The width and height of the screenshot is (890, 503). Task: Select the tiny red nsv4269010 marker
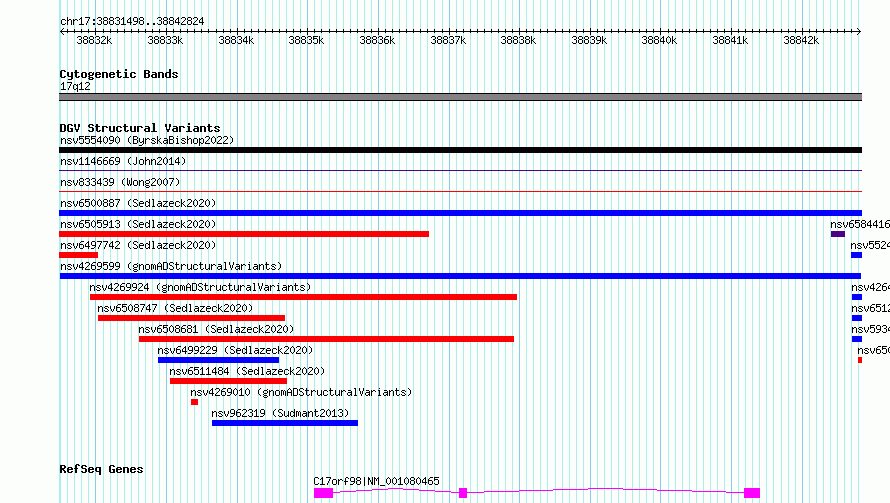click(x=194, y=402)
